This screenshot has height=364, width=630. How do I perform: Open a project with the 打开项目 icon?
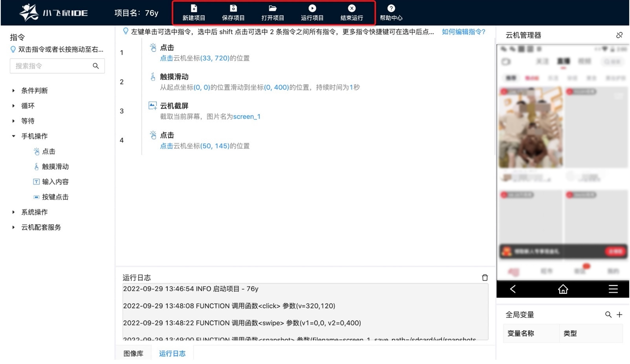point(273,12)
